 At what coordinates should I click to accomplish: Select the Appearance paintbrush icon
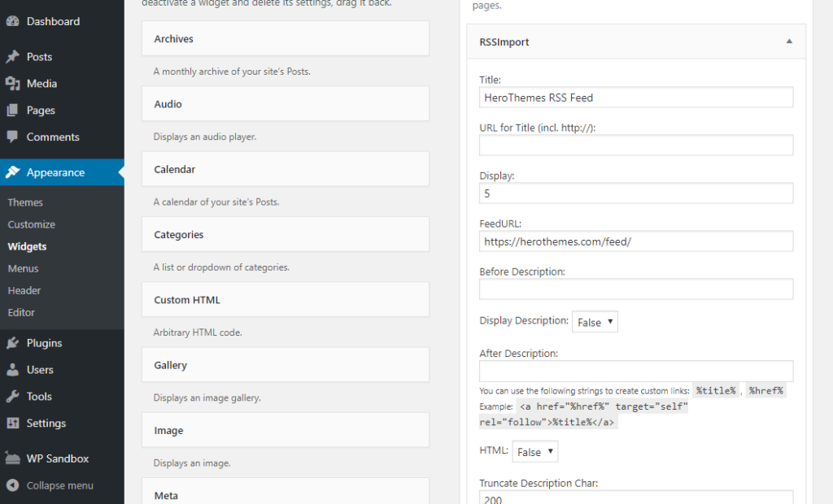(14, 172)
